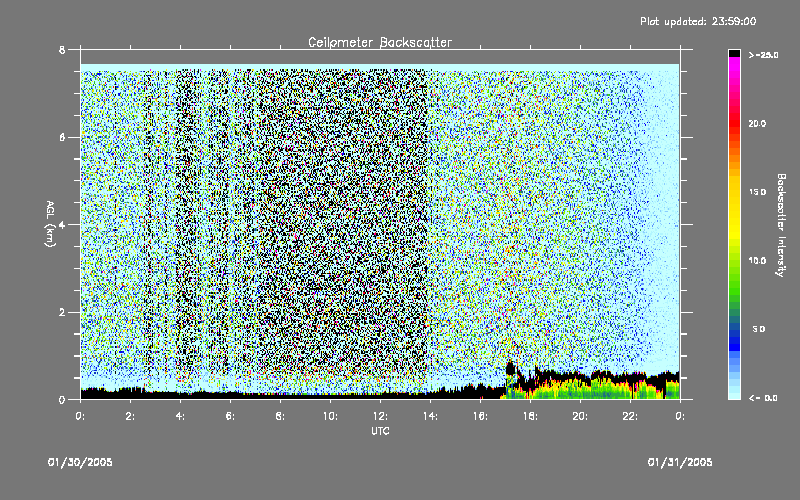
Task: Click the colorbar label 10.0
Action: 757,261
